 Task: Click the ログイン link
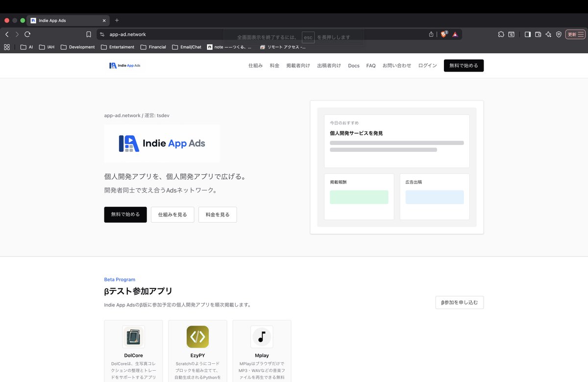click(x=428, y=66)
